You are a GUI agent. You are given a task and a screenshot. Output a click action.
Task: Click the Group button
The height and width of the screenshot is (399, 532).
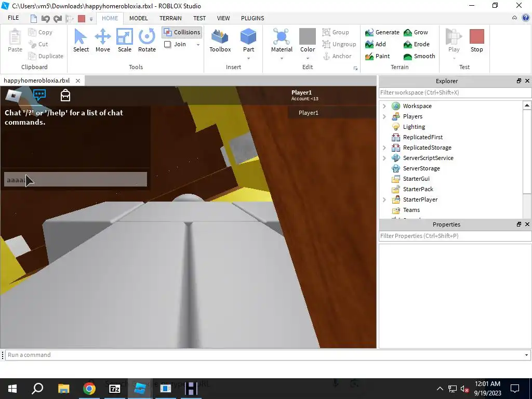point(335,32)
